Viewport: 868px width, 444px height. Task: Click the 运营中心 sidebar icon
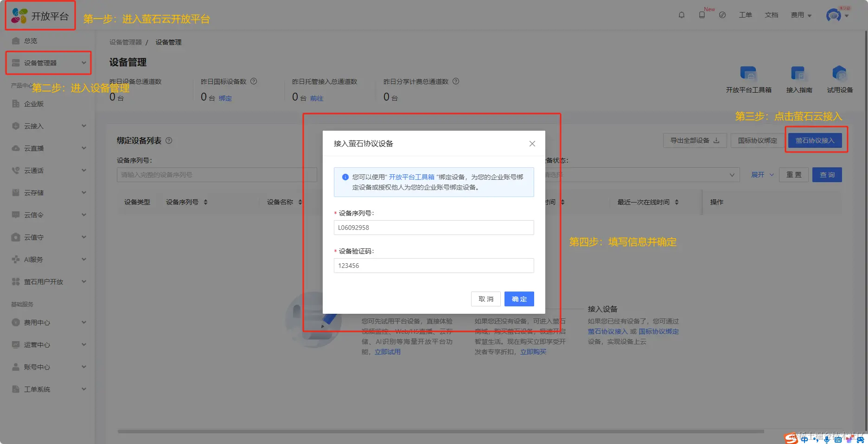coord(16,345)
